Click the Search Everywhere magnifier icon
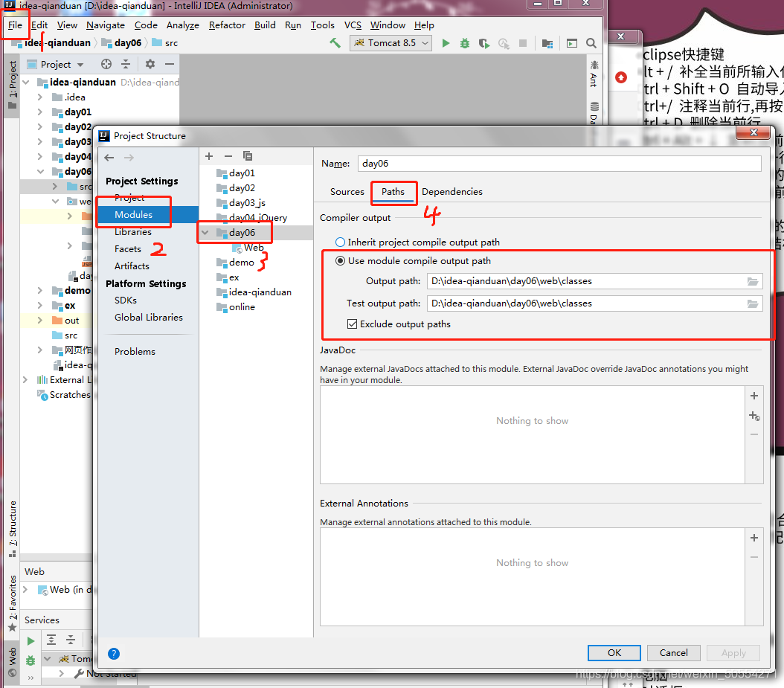The width and height of the screenshot is (784, 688). tap(591, 43)
